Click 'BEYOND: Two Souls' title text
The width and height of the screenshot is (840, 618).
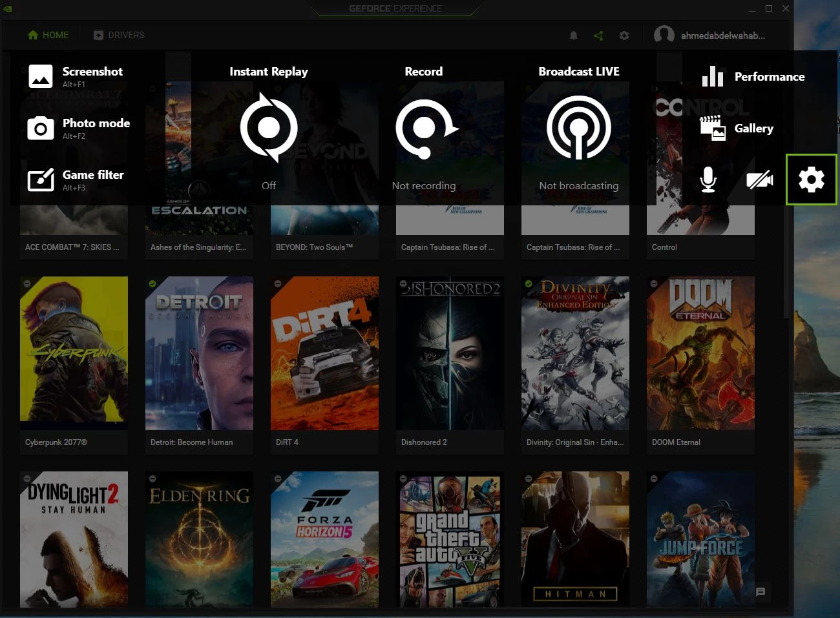point(314,247)
